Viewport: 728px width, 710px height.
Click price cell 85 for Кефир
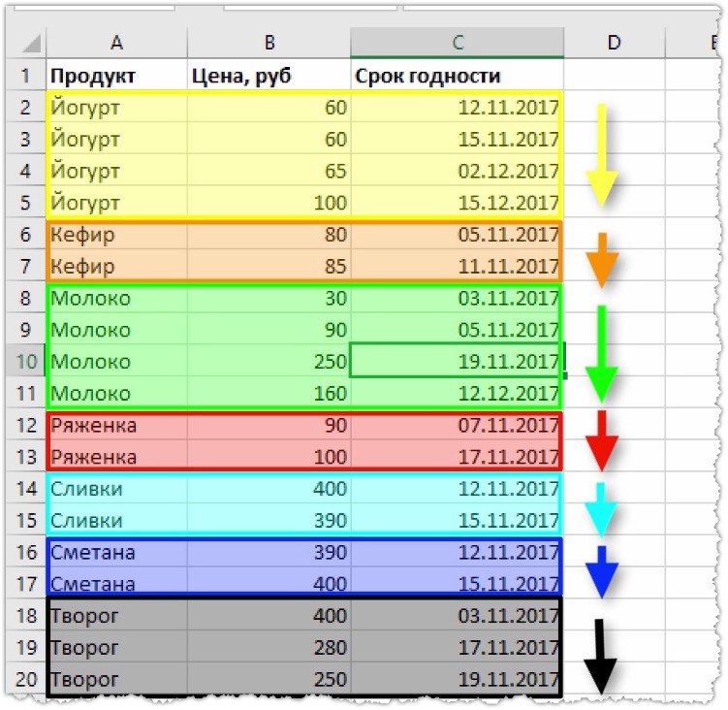269,266
